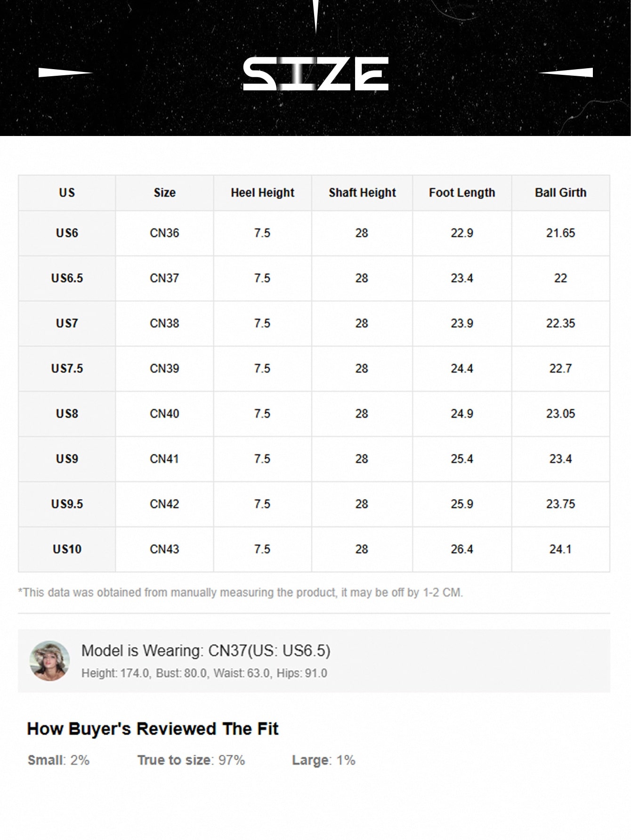Click the Foot Length column header
Viewport: 631px width, 840px height.
[x=462, y=192]
